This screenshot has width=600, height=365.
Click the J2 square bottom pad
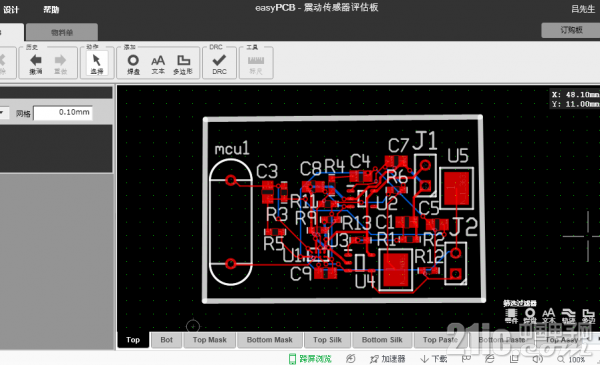pos(455,274)
